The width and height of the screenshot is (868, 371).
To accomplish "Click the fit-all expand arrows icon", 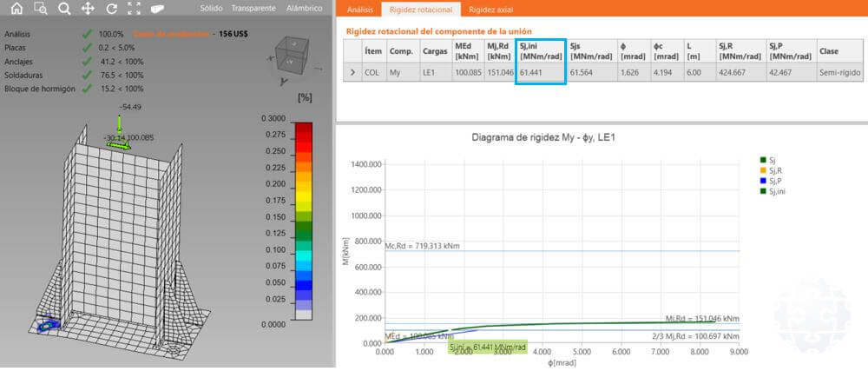I will [x=134, y=8].
